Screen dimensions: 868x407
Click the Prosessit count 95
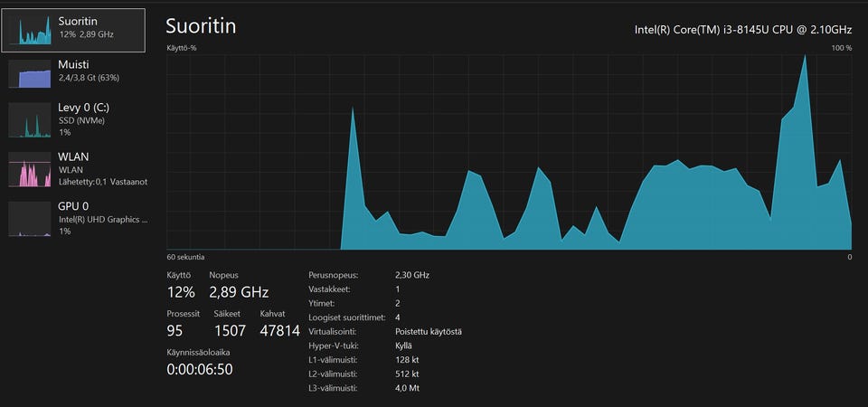click(175, 331)
